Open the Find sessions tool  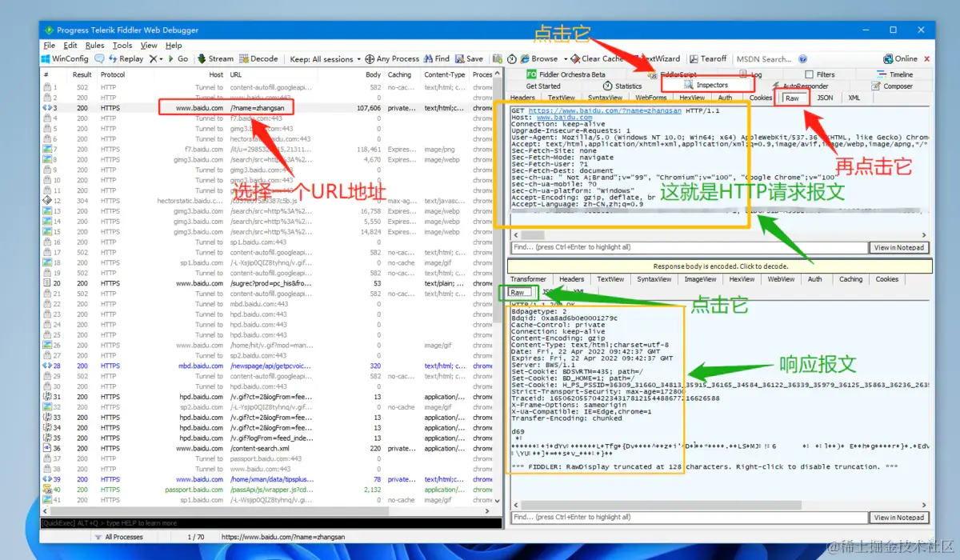pyautogui.click(x=437, y=58)
